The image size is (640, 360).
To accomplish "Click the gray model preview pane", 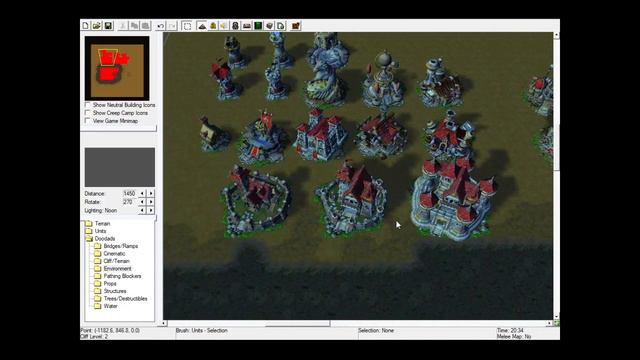I will [x=120, y=167].
